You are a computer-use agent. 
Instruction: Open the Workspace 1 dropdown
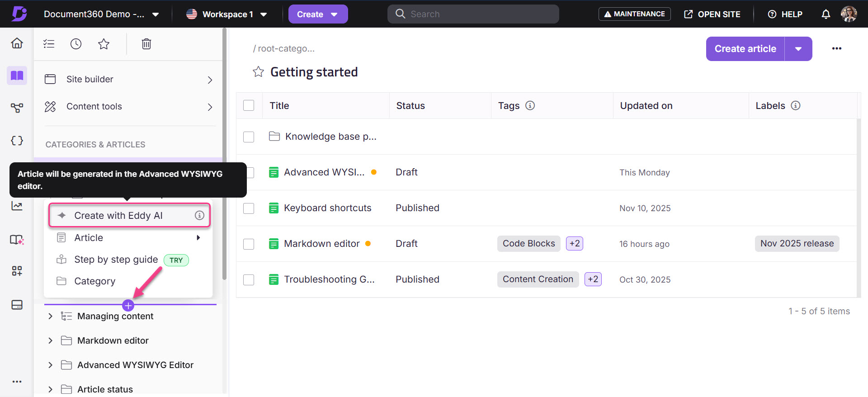(x=226, y=14)
